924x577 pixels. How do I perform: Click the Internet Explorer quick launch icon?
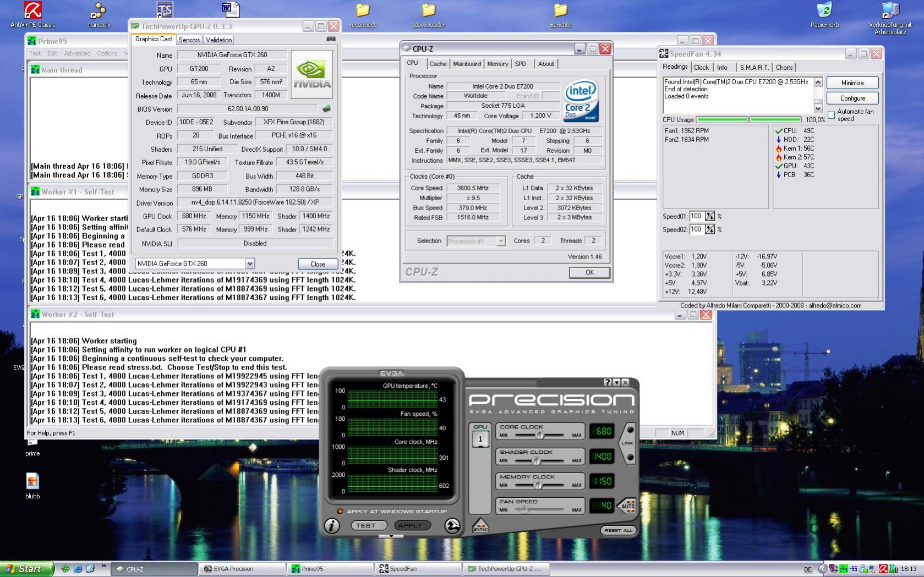pyautogui.click(x=78, y=569)
